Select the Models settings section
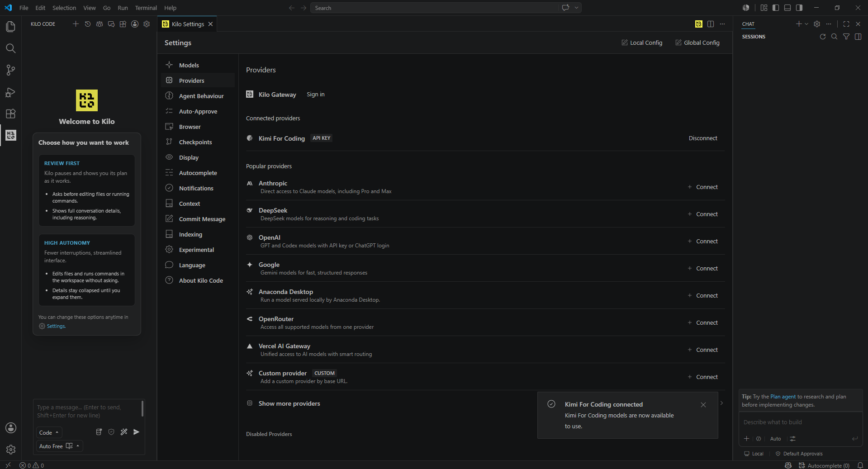 (198, 65)
